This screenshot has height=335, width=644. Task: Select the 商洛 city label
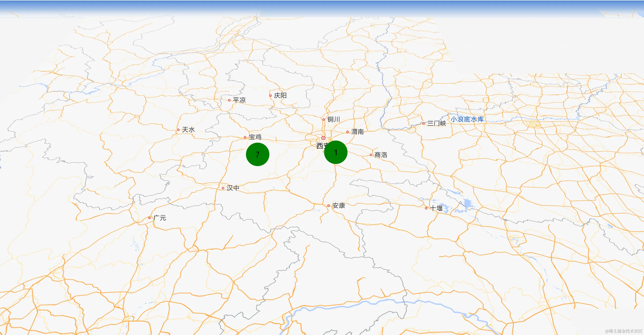381,155
